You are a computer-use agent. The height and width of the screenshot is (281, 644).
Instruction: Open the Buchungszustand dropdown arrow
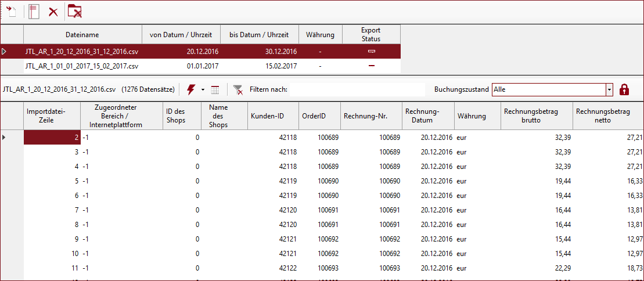(609, 89)
